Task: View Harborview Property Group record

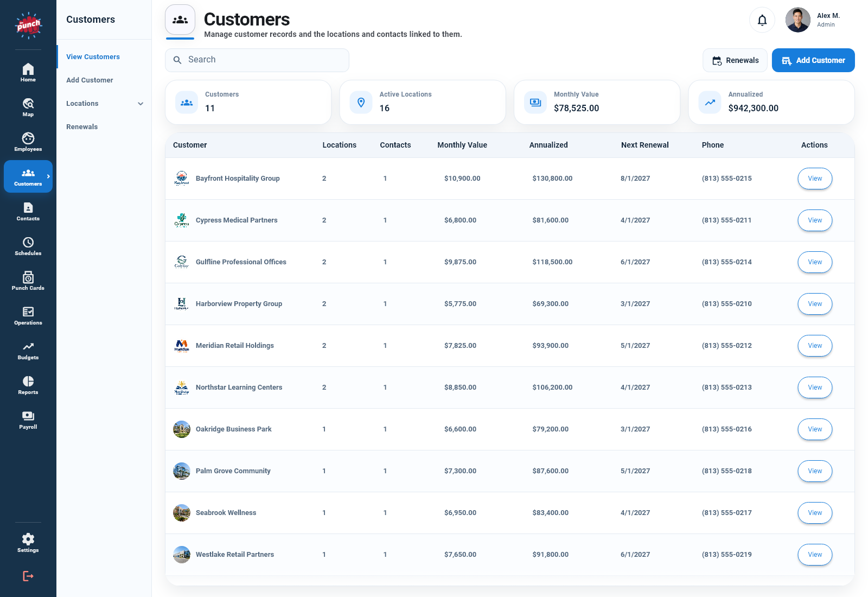Action: (x=815, y=304)
